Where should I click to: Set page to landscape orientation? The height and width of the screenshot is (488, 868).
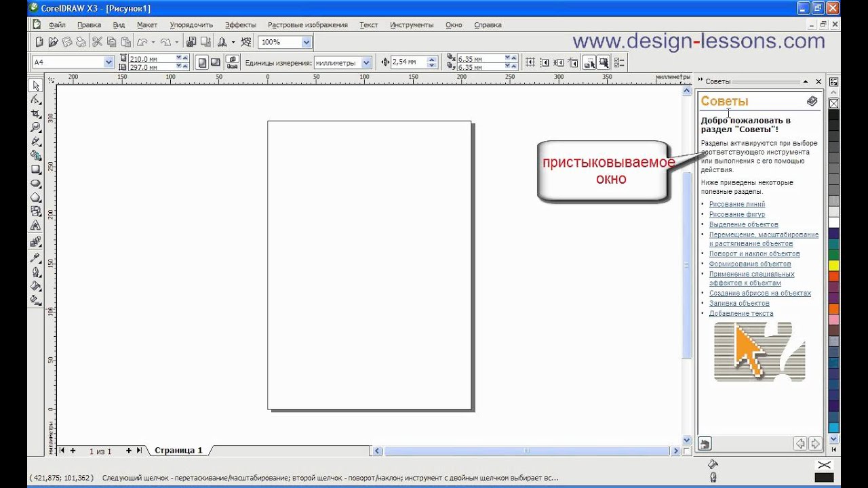tap(215, 62)
